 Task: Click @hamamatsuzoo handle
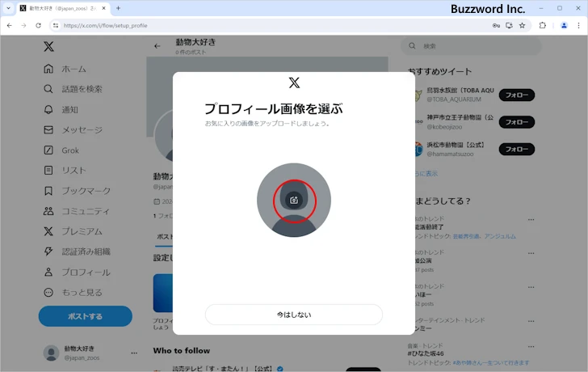coord(450,154)
